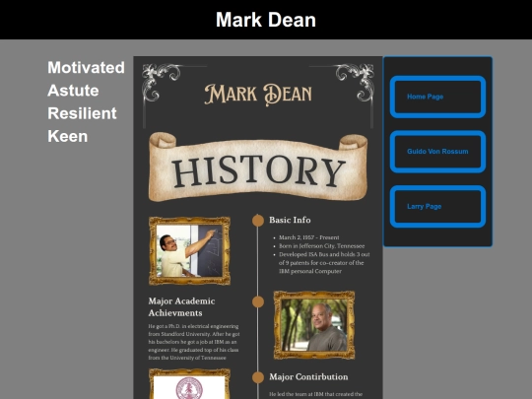Click the timeline dot beside Academic Achievments

tap(258, 301)
